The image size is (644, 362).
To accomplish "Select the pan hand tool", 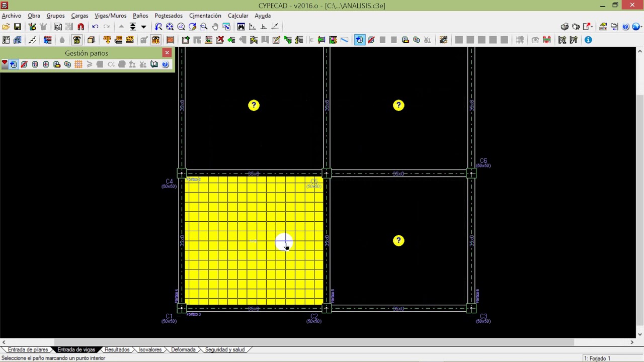I will 215,27.
